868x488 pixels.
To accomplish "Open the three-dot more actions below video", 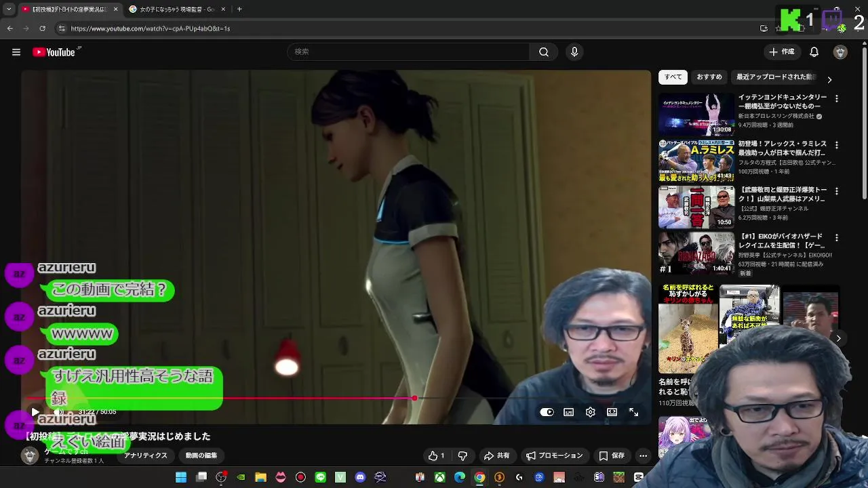I will click(643, 456).
